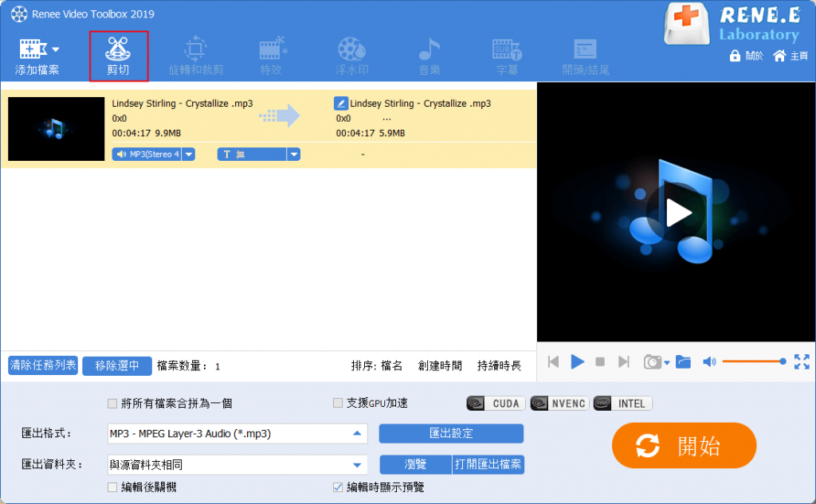Click the INTEL badge

tap(622, 403)
